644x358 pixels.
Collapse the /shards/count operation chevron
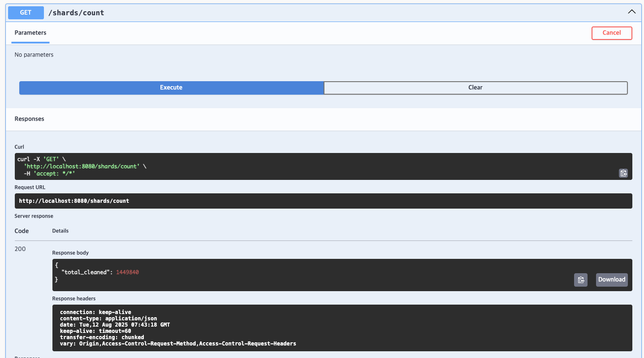pyautogui.click(x=631, y=12)
